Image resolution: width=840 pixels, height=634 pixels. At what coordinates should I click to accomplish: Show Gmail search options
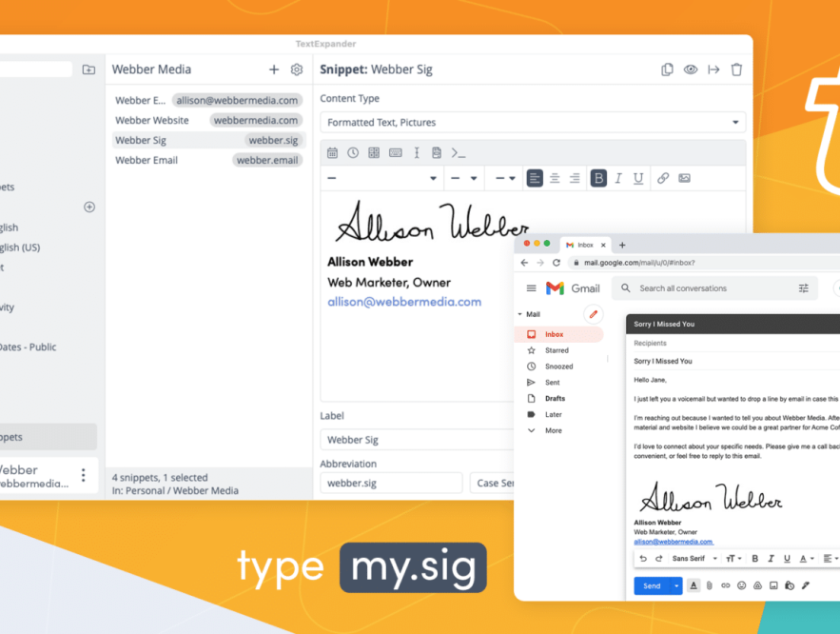pyautogui.click(x=804, y=288)
